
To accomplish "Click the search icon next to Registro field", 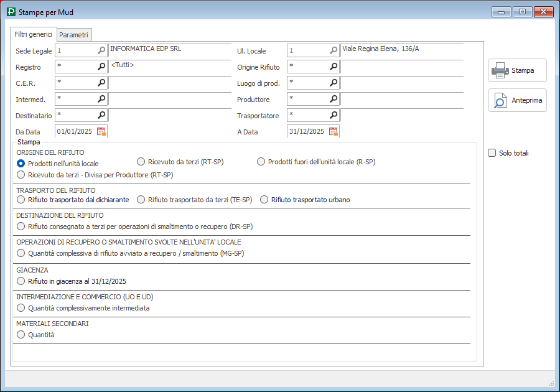I will tap(101, 67).
